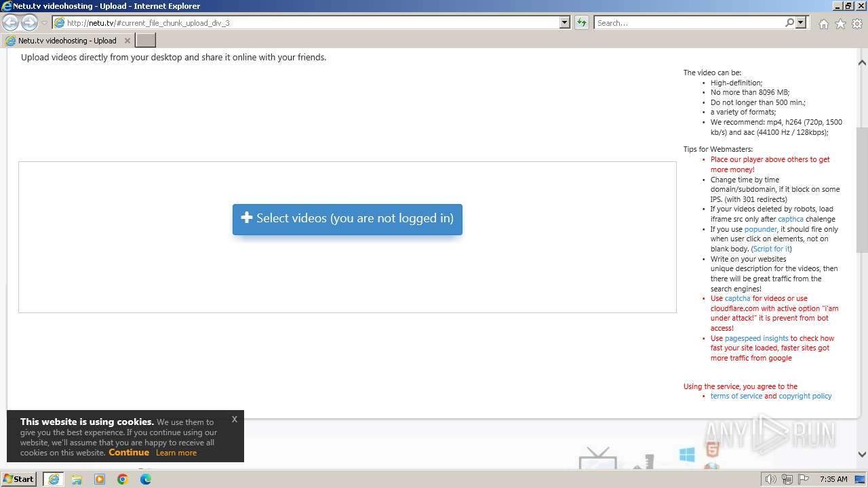
Task: Open the Tools gear icon
Action: [856, 24]
